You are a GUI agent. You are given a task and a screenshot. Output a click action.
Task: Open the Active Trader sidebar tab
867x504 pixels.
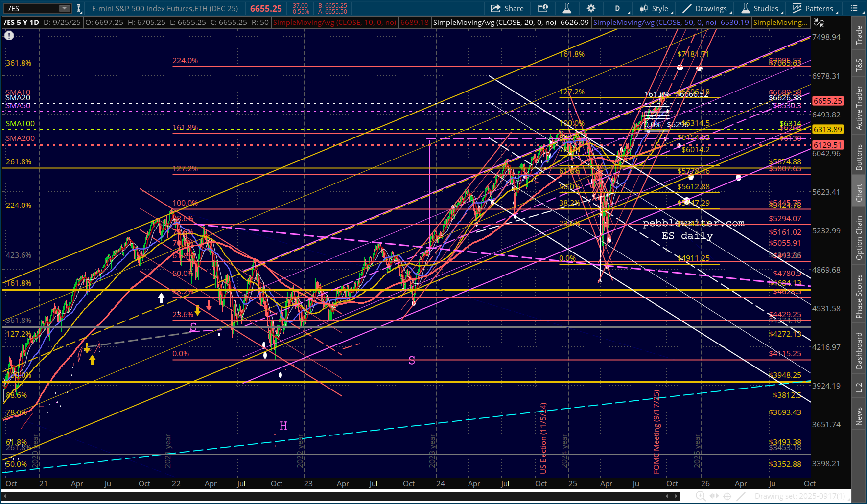(859, 108)
